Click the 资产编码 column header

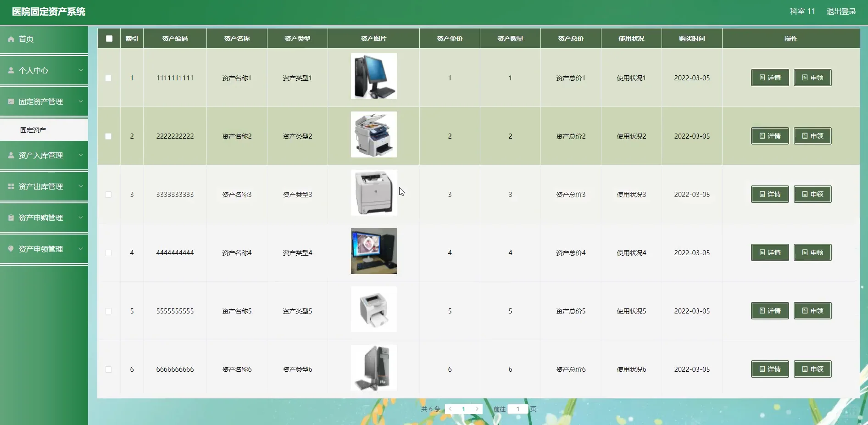(175, 39)
